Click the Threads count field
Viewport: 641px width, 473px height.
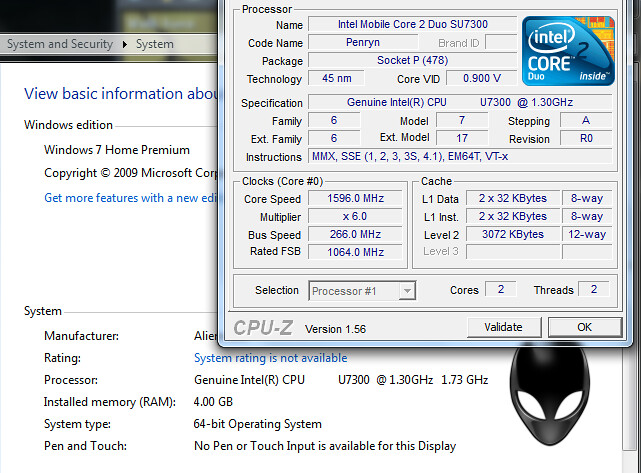(x=594, y=289)
